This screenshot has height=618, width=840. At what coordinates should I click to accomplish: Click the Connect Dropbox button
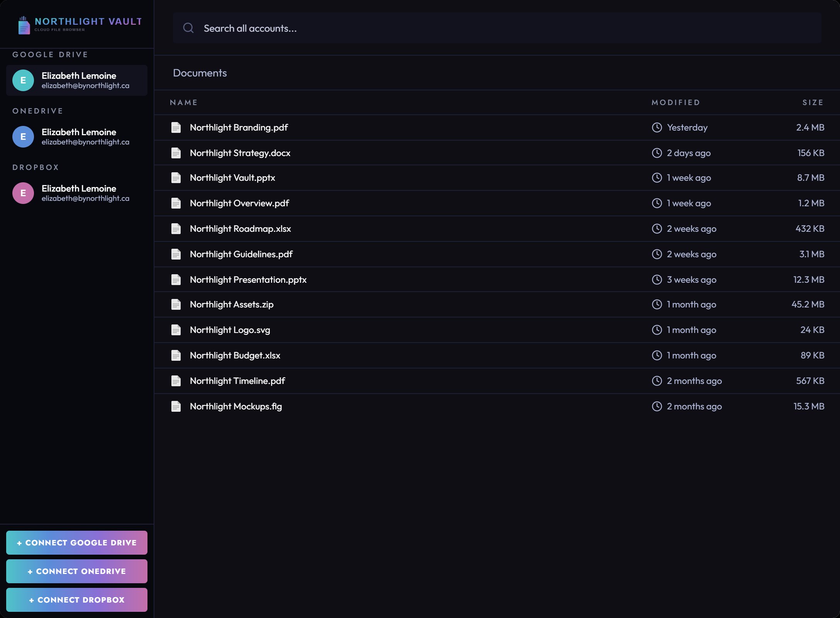click(77, 600)
